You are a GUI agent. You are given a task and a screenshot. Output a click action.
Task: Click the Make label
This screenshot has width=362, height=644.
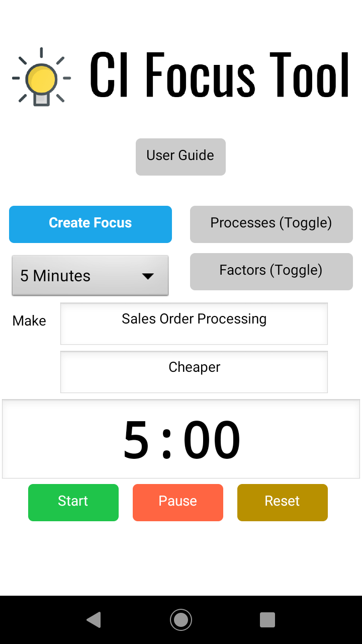tap(29, 321)
